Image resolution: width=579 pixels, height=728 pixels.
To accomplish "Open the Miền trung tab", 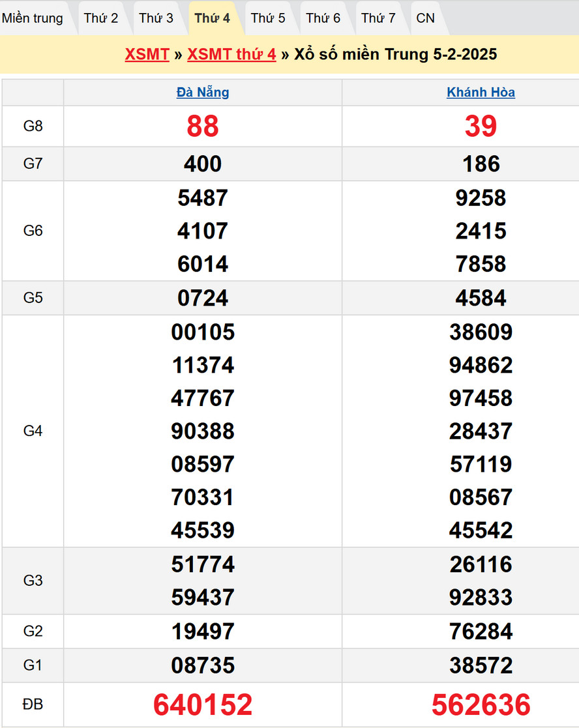I will click(x=33, y=18).
